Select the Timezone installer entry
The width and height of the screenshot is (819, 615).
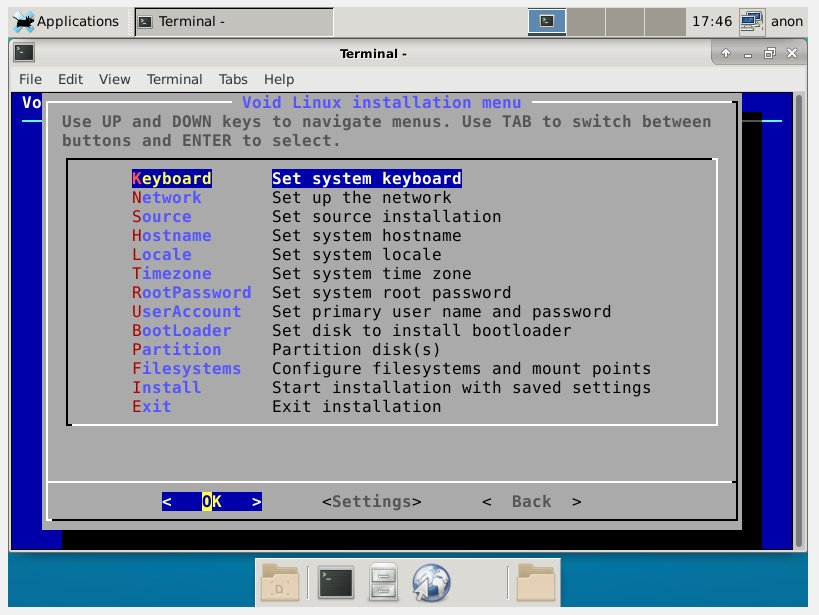(172, 273)
